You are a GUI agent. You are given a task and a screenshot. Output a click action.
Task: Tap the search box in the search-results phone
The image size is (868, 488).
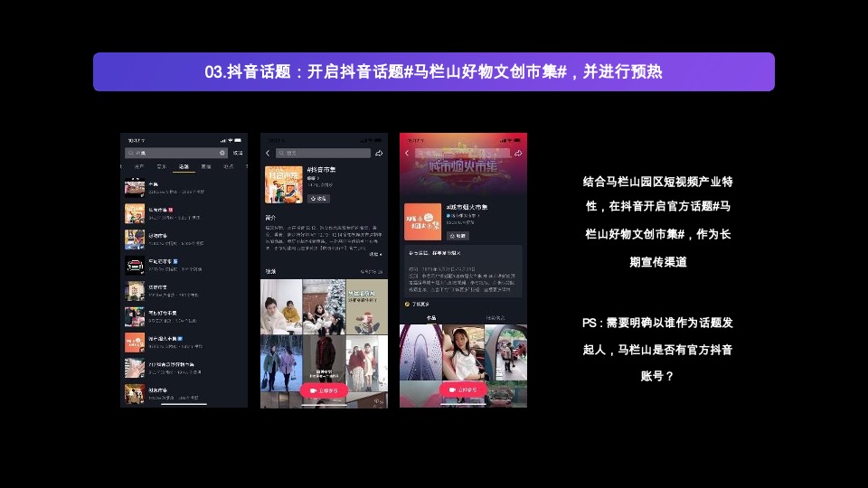coord(176,153)
